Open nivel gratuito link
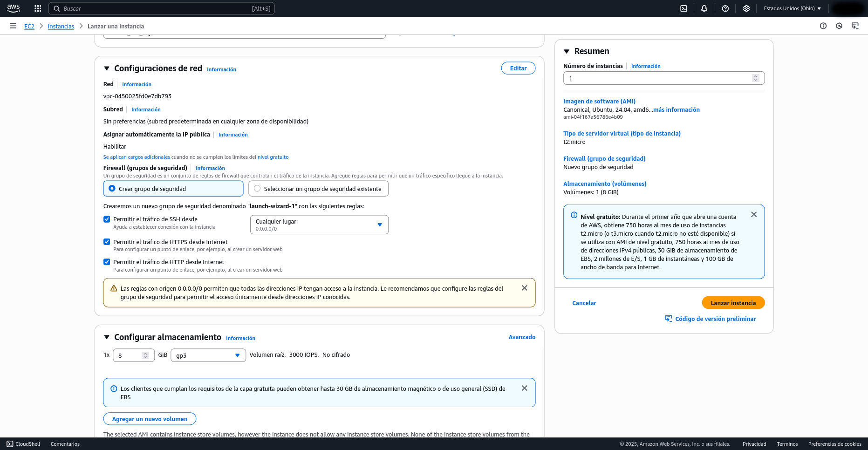868x450 pixels. click(273, 157)
